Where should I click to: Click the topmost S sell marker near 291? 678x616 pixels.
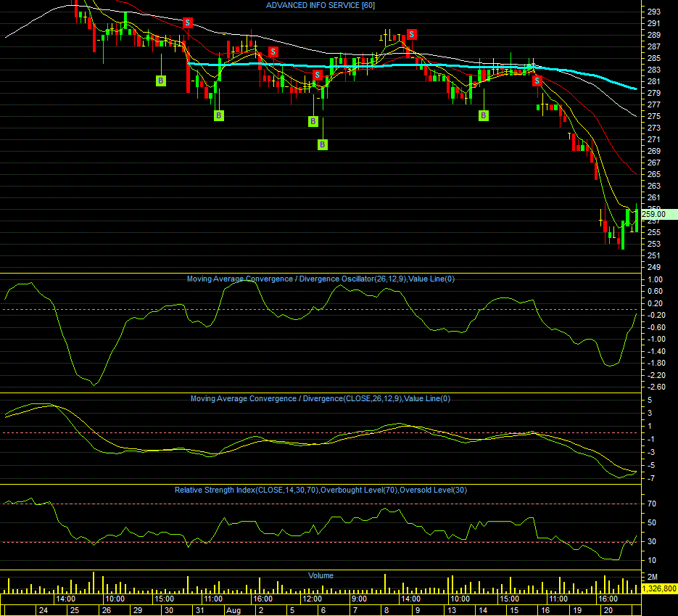188,22
